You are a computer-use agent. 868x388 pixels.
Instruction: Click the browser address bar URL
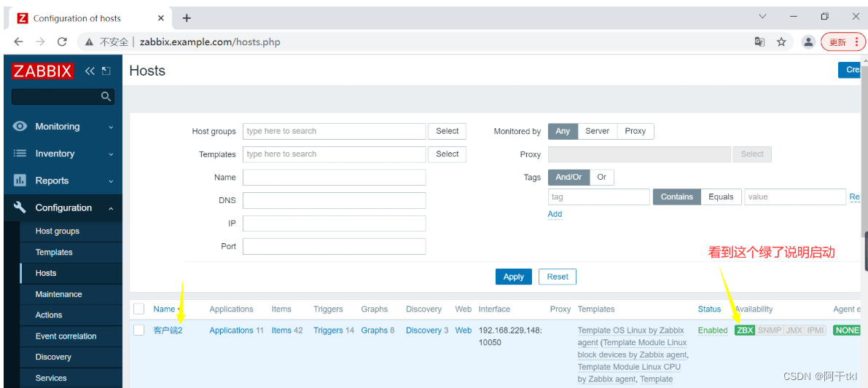(210, 42)
